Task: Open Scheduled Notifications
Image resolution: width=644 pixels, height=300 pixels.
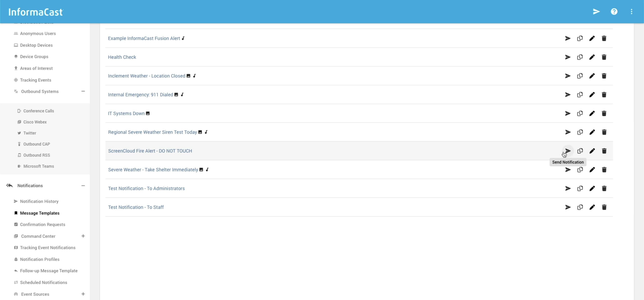Action: point(43,283)
